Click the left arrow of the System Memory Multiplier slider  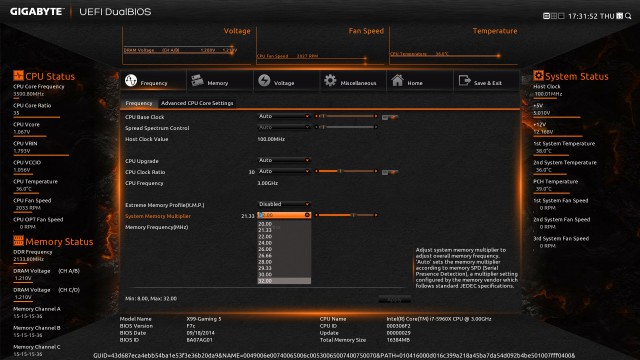[x=316, y=215]
